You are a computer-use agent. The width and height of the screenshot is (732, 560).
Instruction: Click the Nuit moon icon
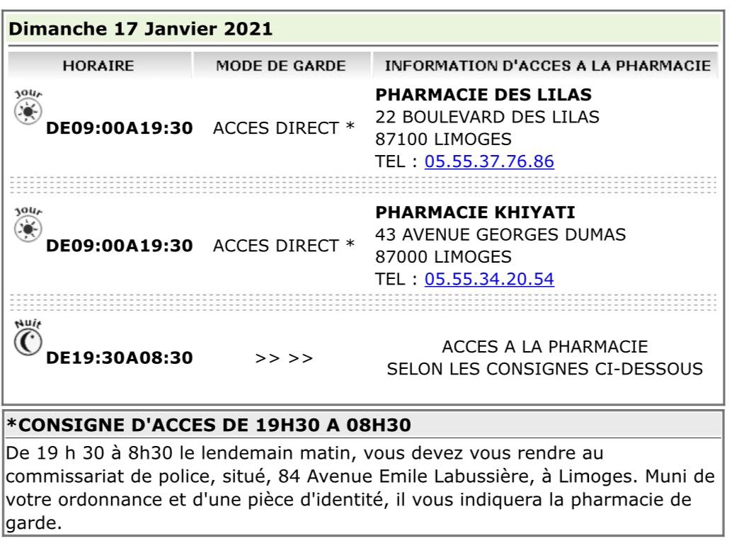click(28, 338)
